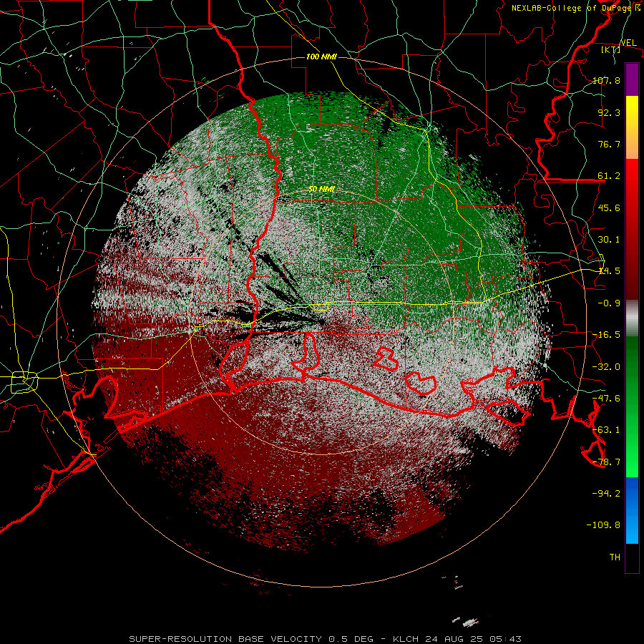This screenshot has width=644, height=644.
Task: Click the -32.0 velocity value
Action: tap(606, 367)
